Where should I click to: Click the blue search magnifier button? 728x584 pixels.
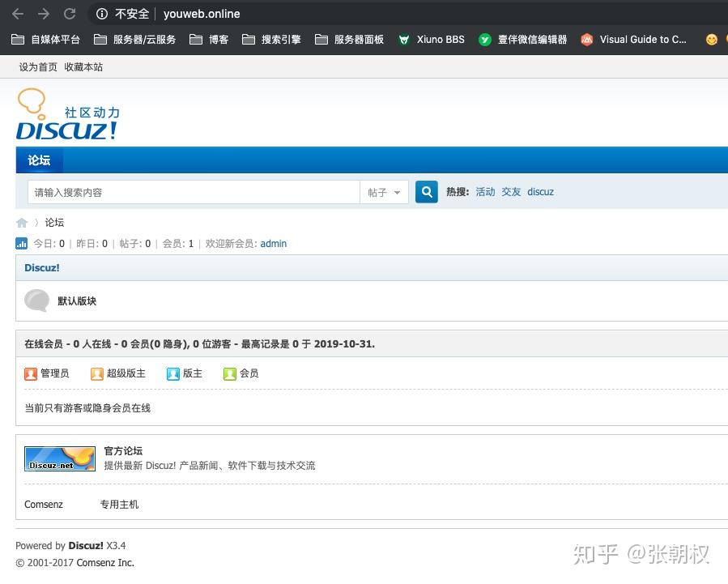click(426, 192)
